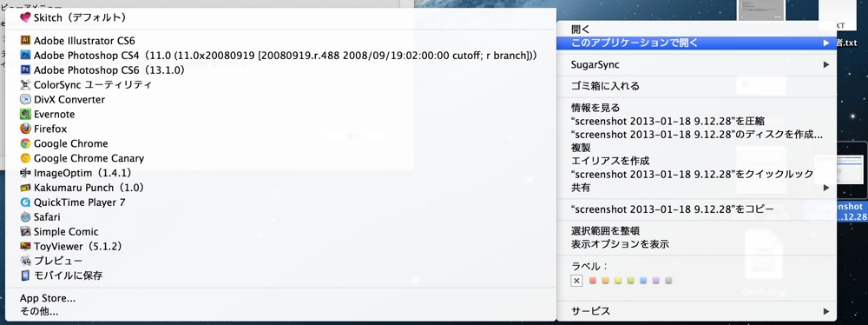
Task: Apply the purple label color
Action: click(x=656, y=281)
